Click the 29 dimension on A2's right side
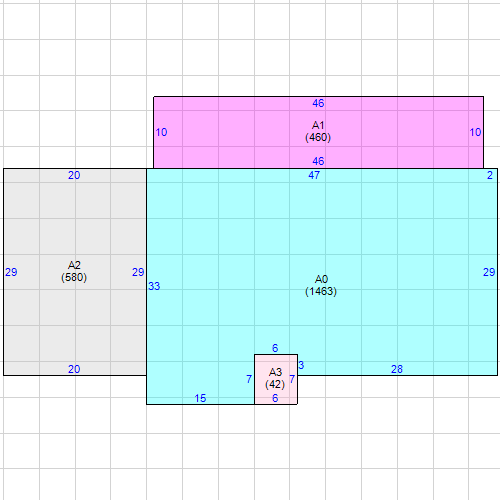 [138, 272]
